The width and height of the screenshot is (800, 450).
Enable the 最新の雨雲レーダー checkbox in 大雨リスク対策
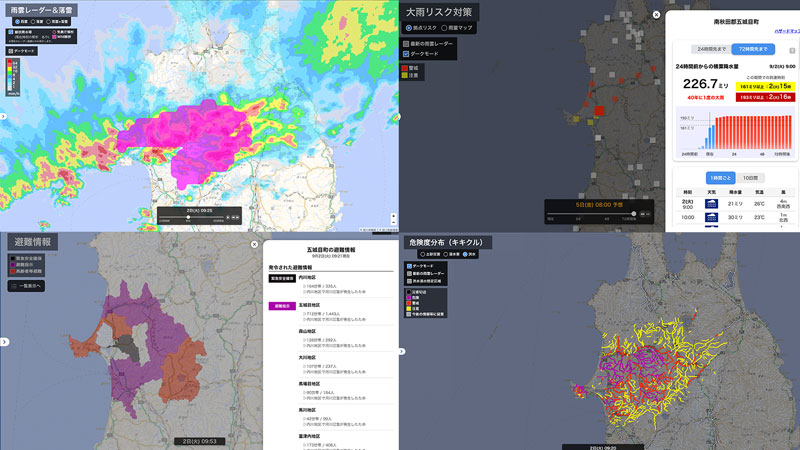coord(406,44)
